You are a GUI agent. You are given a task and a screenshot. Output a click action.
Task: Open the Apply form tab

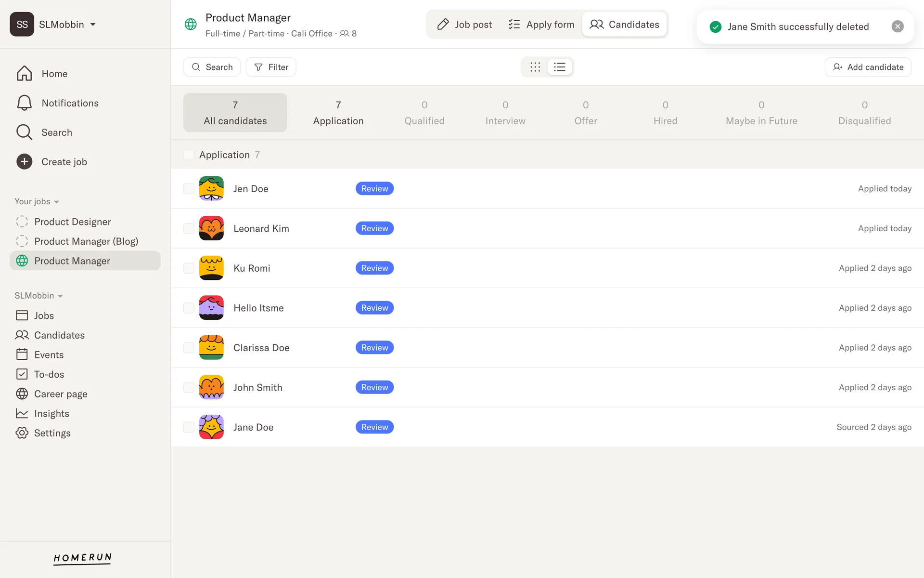pos(541,25)
